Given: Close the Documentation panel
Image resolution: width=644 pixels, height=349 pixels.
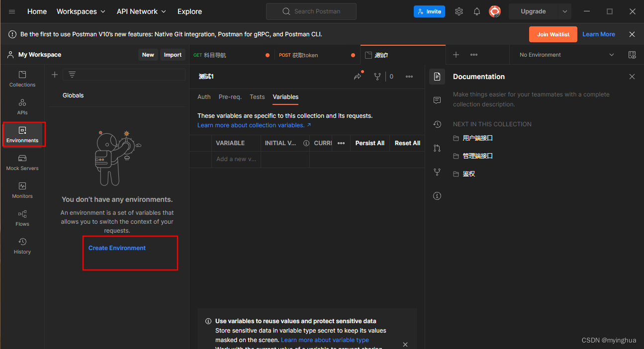Looking at the screenshot, I should tap(632, 77).
